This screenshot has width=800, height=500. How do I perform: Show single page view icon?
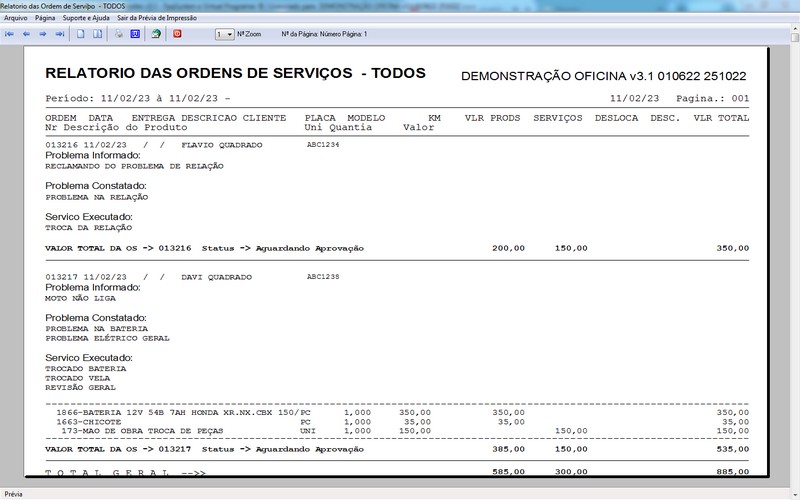point(81,34)
